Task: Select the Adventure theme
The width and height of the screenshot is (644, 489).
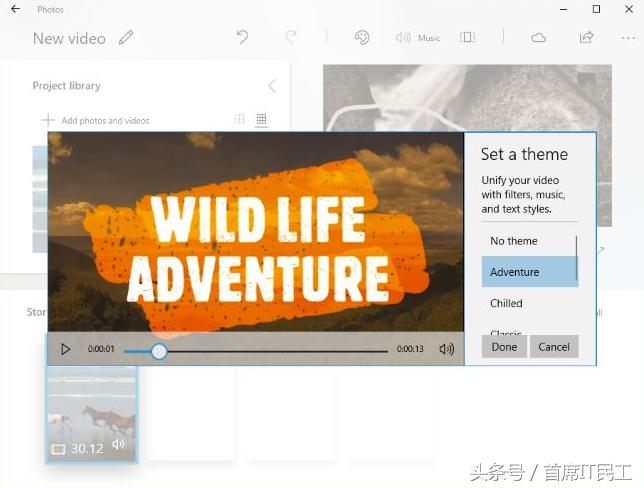Action: pos(529,271)
